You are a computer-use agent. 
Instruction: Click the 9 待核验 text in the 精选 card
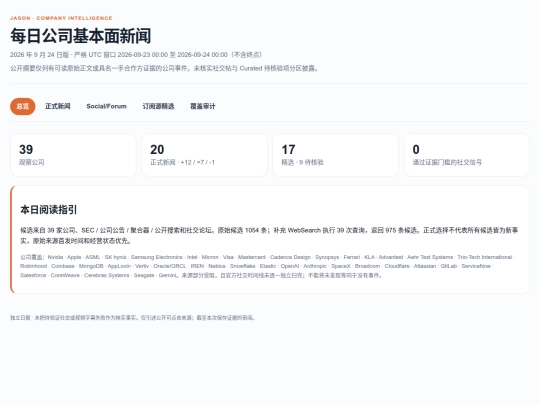[311, 162]
